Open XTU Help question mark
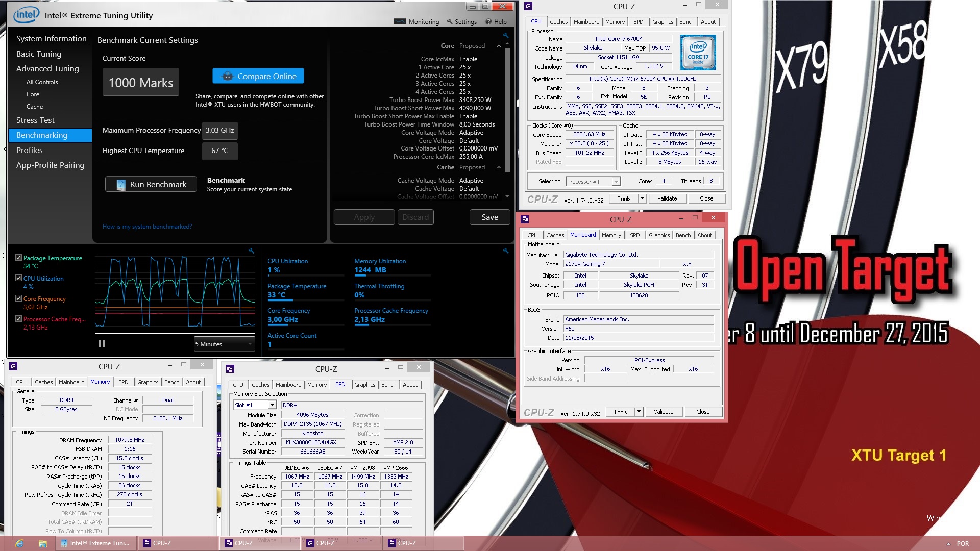Image resolution: width=980 pixels, height=551 pixels. [x=488, y=21]
